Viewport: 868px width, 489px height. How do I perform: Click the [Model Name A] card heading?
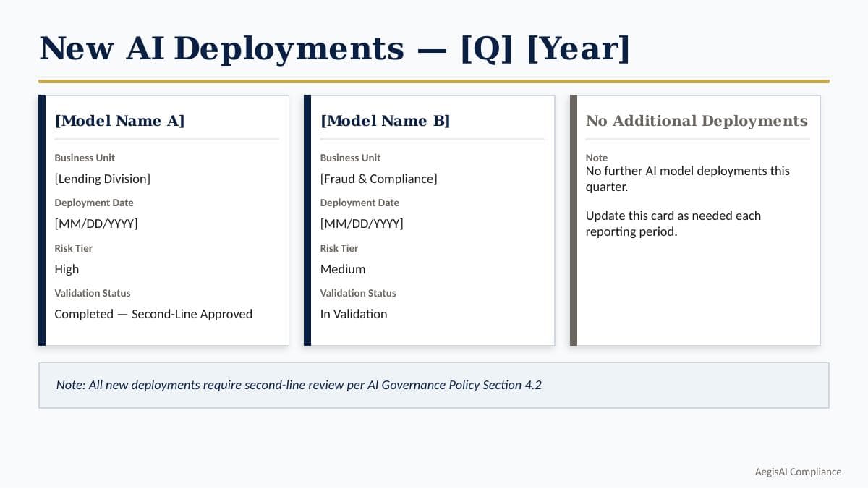coord(119,121)
